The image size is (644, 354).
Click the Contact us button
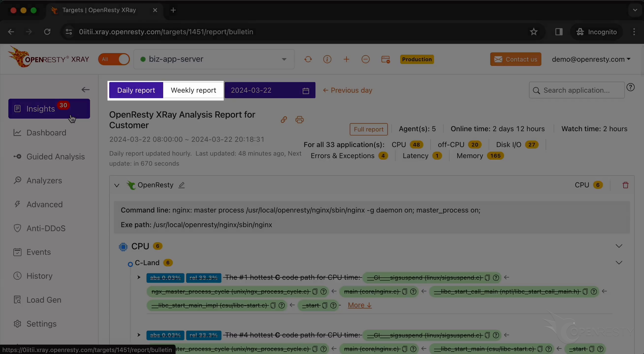[515, 59]
